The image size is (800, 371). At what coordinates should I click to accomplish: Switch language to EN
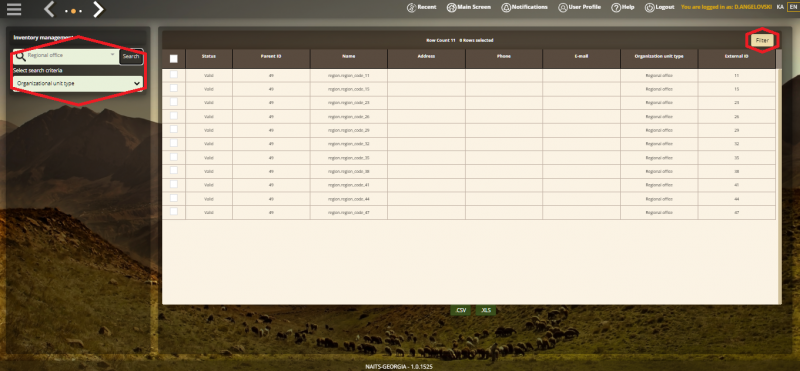point(792,7)
